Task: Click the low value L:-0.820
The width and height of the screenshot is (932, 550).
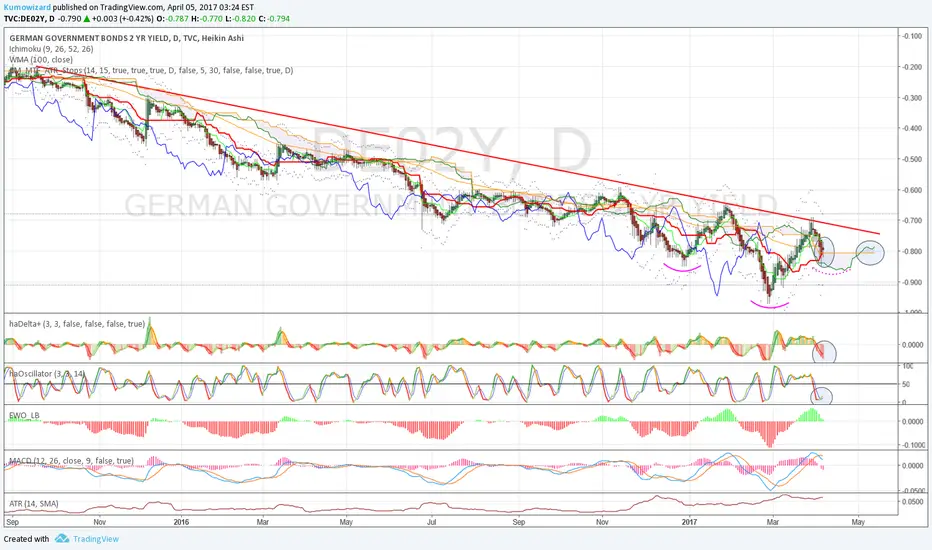Action: (241, 18)
